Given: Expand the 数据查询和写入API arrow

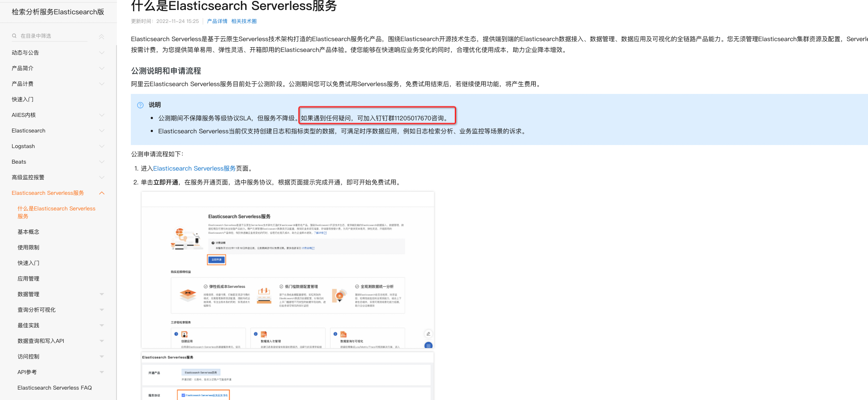Looking at the screenshot, I should [102, 341].
